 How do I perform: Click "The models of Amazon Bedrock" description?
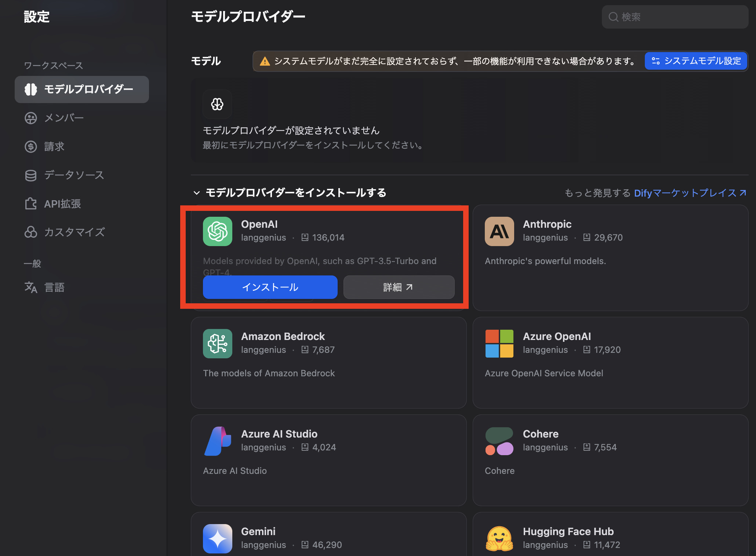269,373
